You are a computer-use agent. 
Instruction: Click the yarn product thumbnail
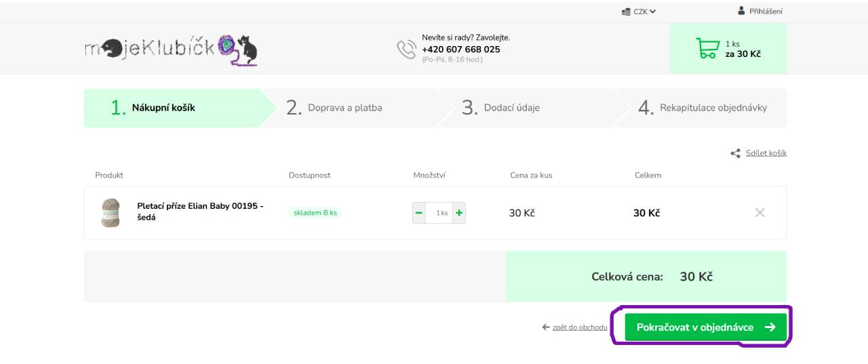111,213
